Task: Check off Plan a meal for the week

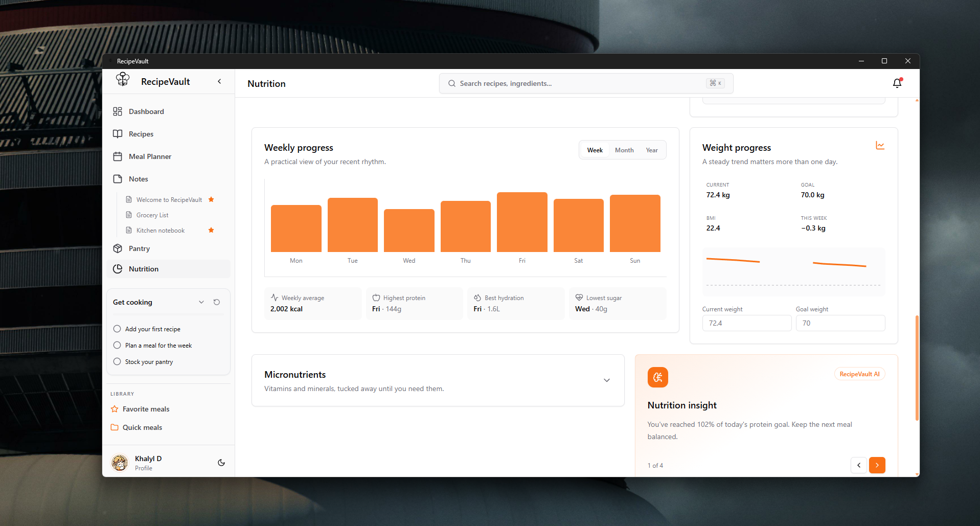Action: [x=117, y=345]
